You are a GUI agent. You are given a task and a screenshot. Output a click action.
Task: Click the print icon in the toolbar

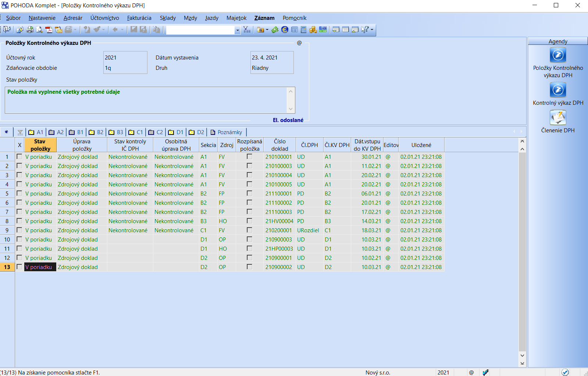[30, 30]
